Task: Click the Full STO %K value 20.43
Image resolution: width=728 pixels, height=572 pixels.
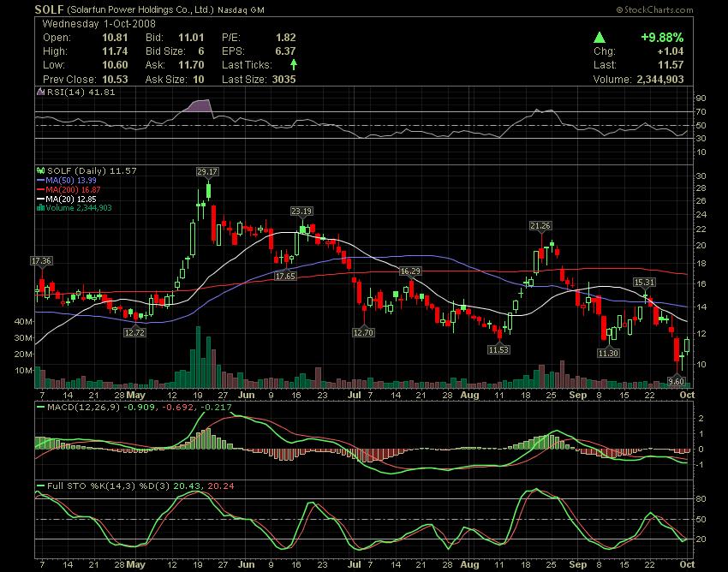Action: tap(187, 486)
